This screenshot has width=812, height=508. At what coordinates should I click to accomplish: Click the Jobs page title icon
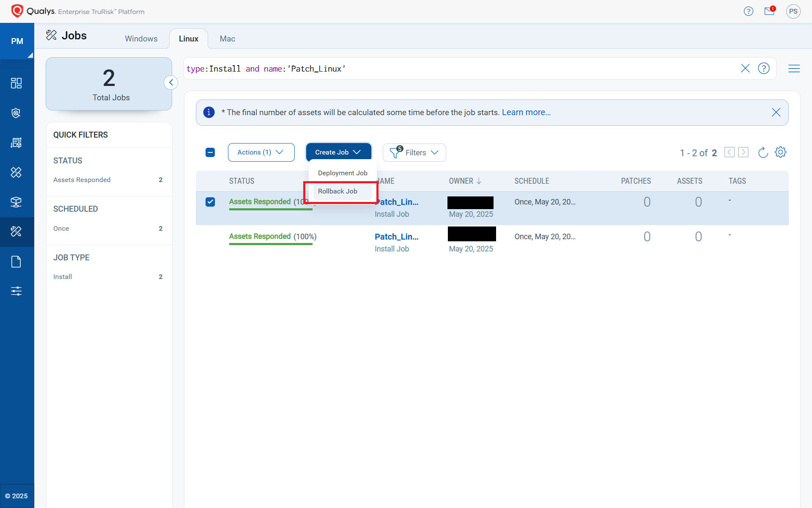coord(51,35)
